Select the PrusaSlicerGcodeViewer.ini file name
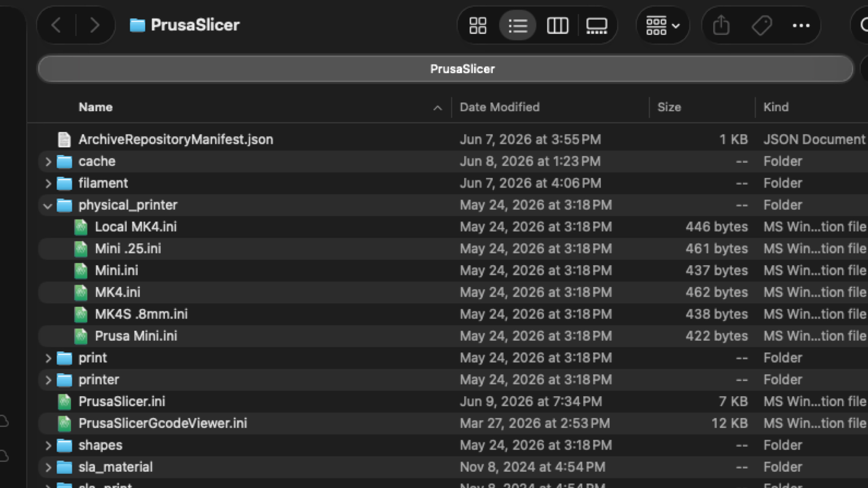The image size is (868, 488). coord(163,423)
